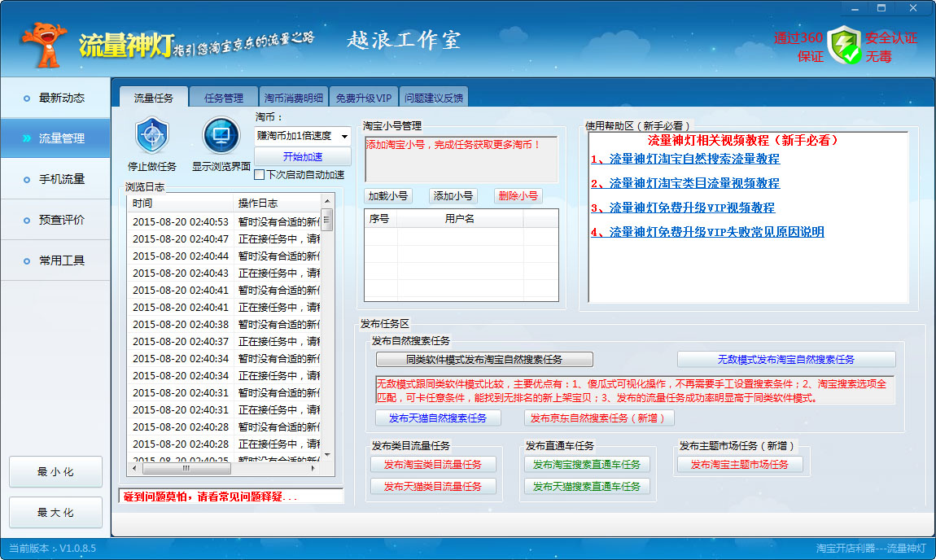Select log row 2015-08-20 02:40:47
The width and height of the screenshot is (936, 560).
pos(225,238)
